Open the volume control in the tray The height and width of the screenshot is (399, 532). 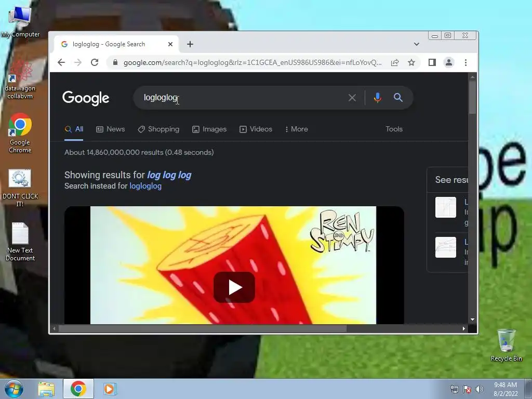480,389
